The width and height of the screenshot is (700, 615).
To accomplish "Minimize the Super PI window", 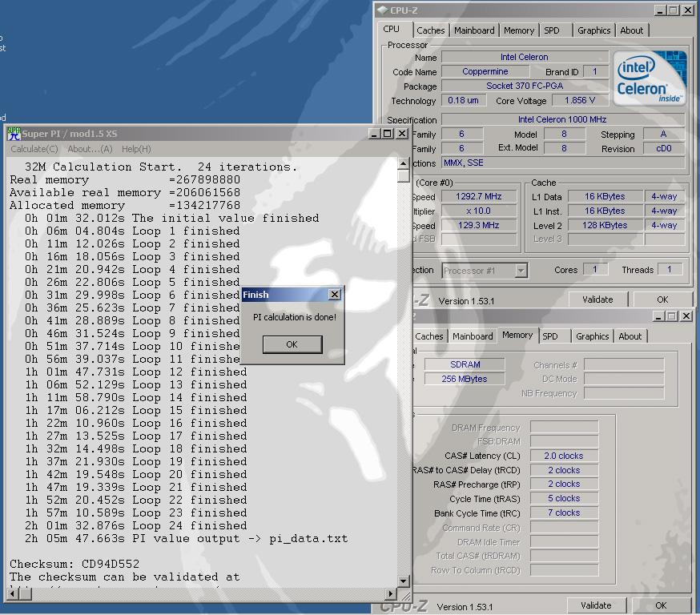I will 374,134.
